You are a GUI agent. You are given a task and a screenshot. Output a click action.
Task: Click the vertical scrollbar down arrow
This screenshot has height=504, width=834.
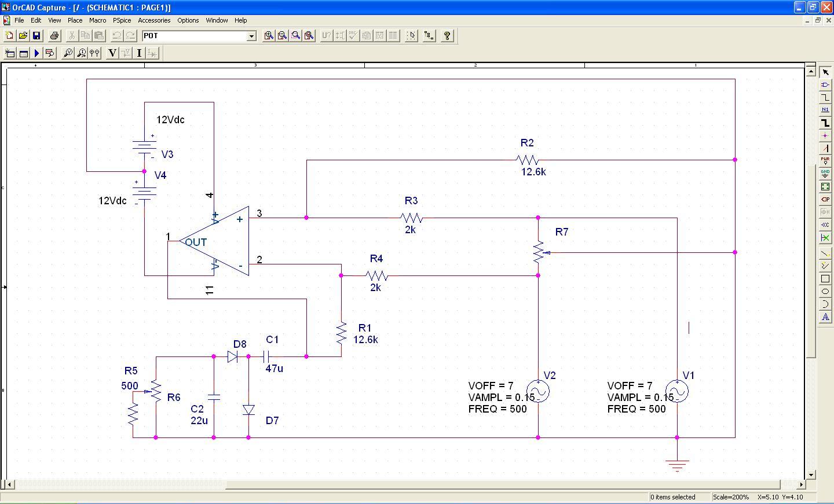(811, 474)
